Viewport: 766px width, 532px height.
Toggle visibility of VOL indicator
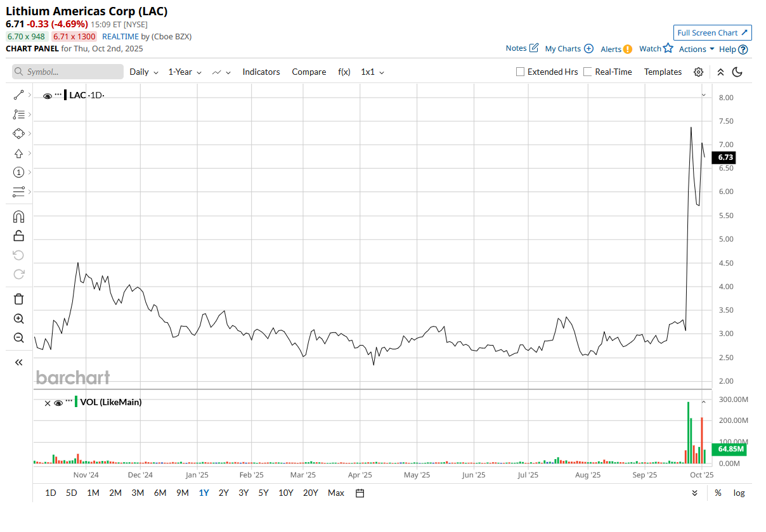pos(58,403)
